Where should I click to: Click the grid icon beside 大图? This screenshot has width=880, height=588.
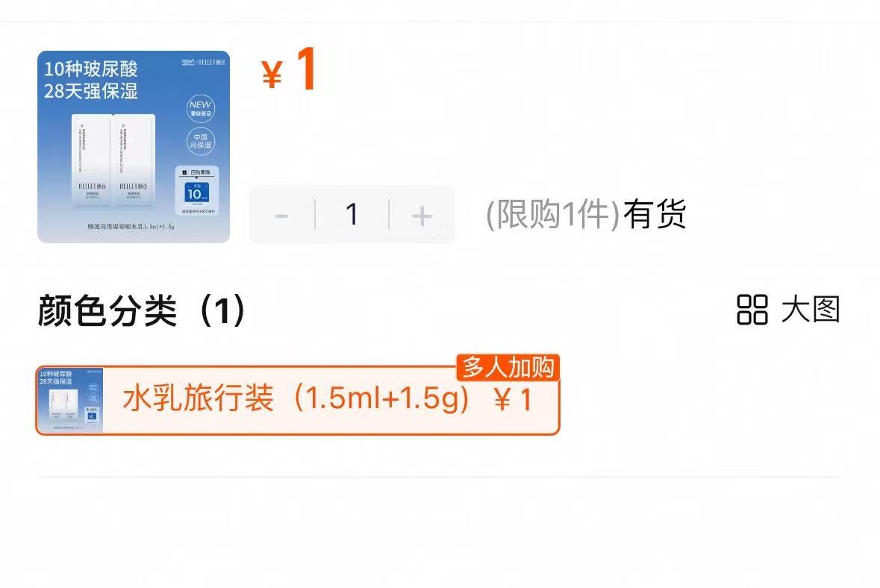[x=752, y=310]
